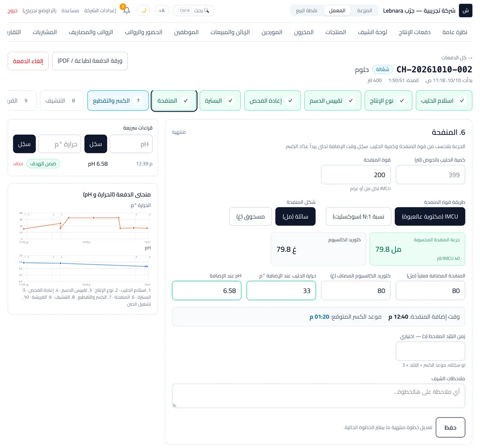Open the 'نظرة عامة' nav tab
The width and height of the screenshot is (480, 448).
pos(455,32)
